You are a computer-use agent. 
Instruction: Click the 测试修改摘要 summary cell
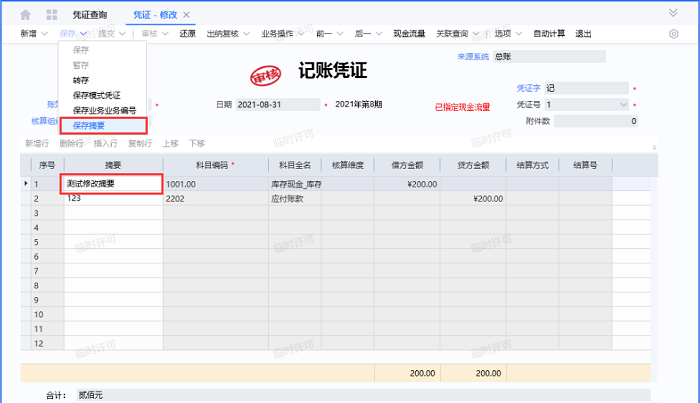(112, 184)
